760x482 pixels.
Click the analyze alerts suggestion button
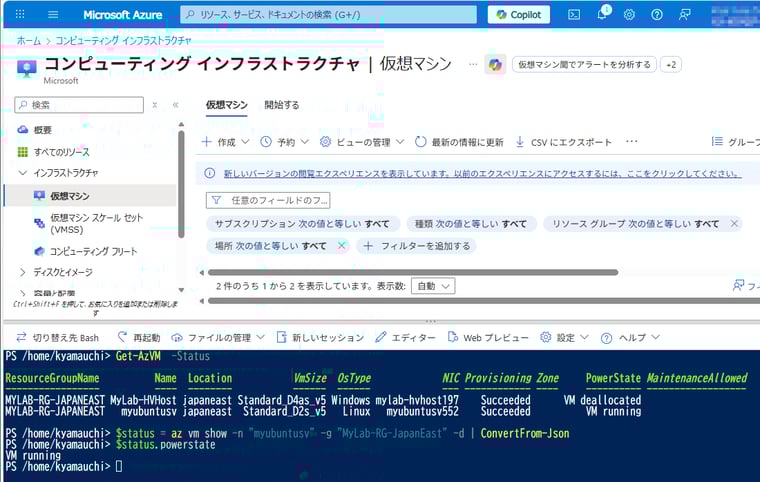coord(584,64)
